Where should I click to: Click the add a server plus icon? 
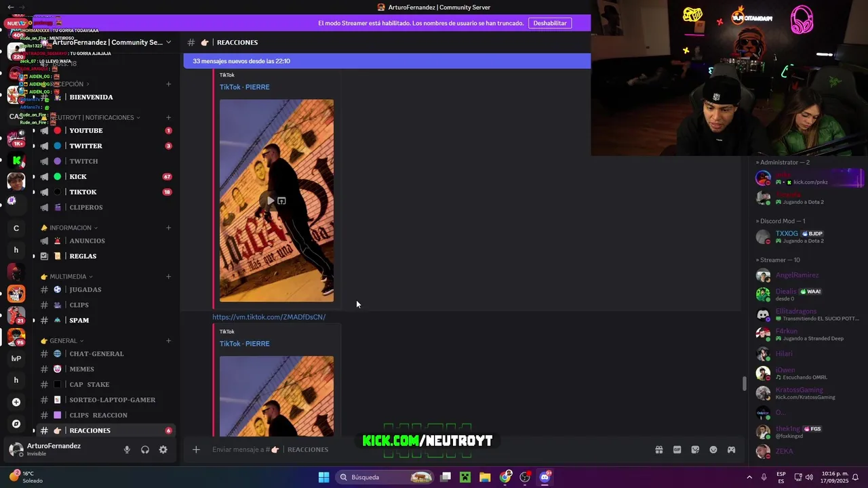coord(16,402)
